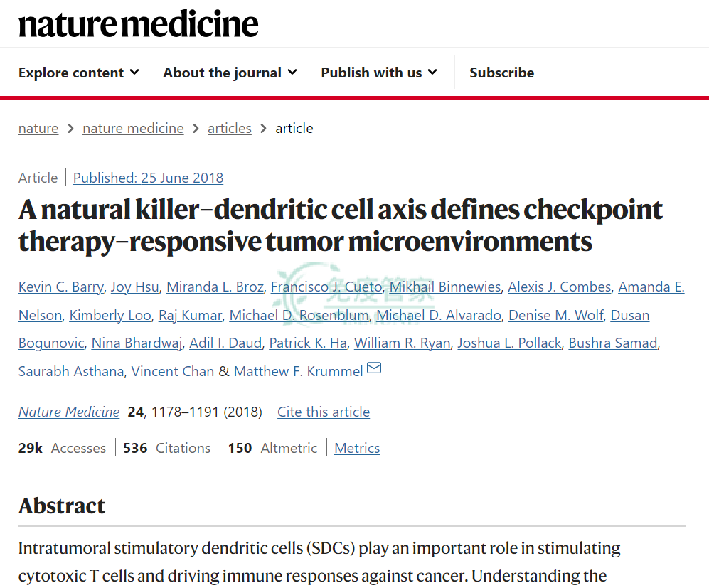Select author Saurabh Asthana

tap(71, 371)
